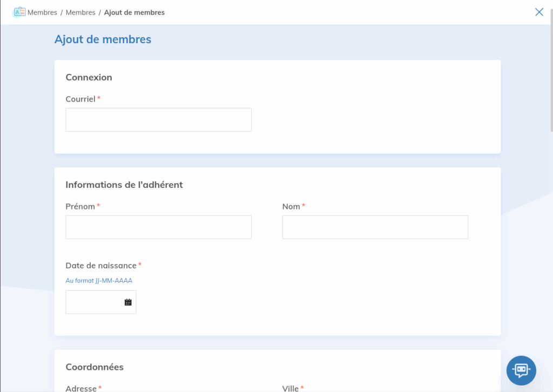Image resolution: width=553 pixels, height=392 pixels.
Task: Click the Coordonnées section heading
Action: point(95,367)
